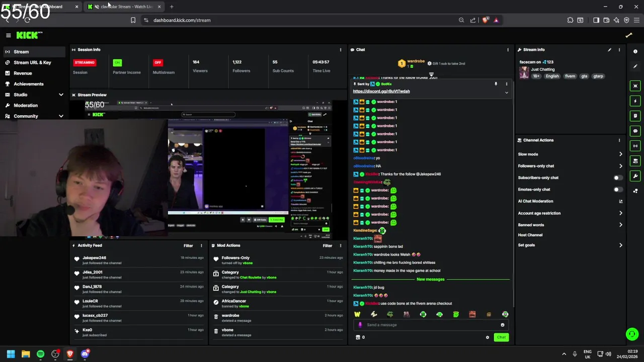Click the shop icon below the message box
Viewport: 644px width, 362px height.
[x=358, y=337]
